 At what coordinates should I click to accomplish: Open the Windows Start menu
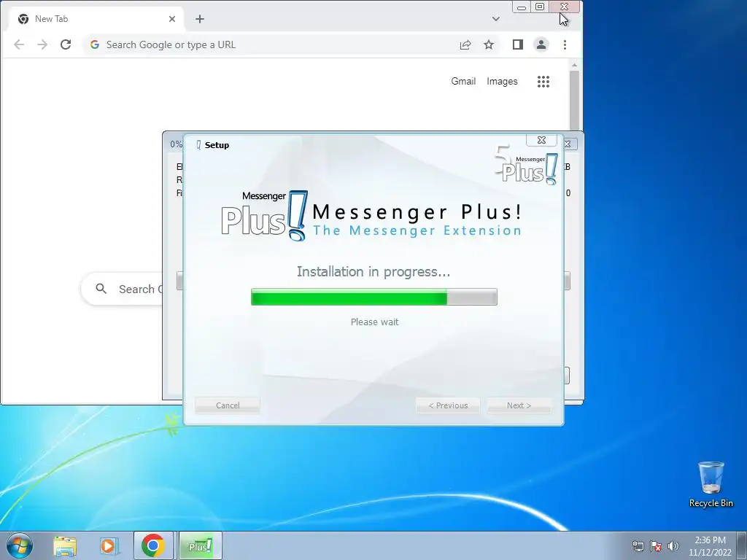(20, 545)
